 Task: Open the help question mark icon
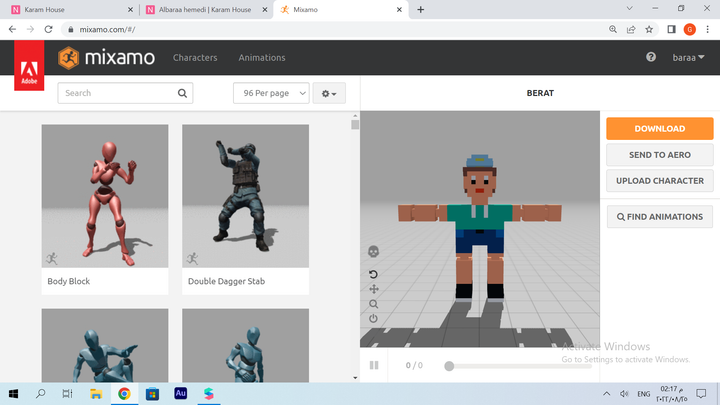[651, 57]
